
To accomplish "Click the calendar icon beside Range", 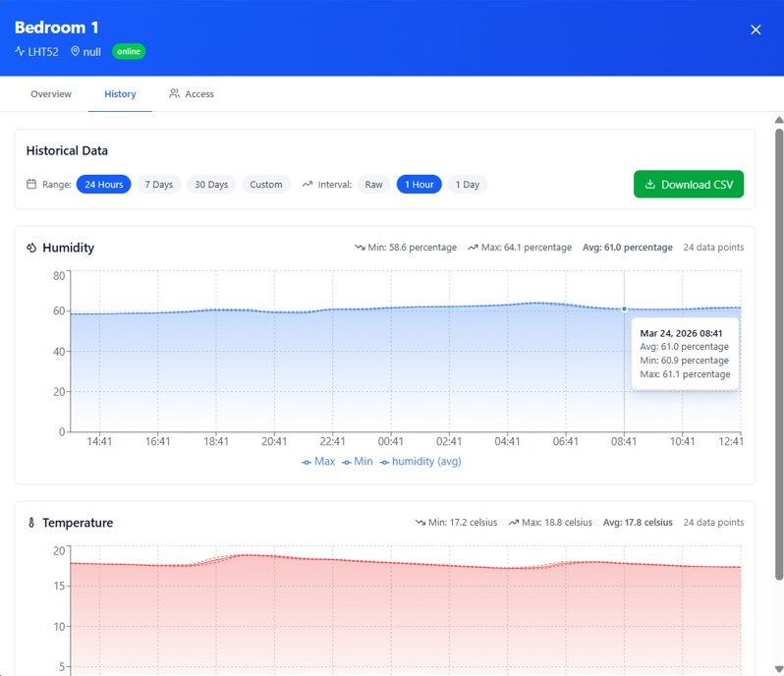I will click(31, 184).
